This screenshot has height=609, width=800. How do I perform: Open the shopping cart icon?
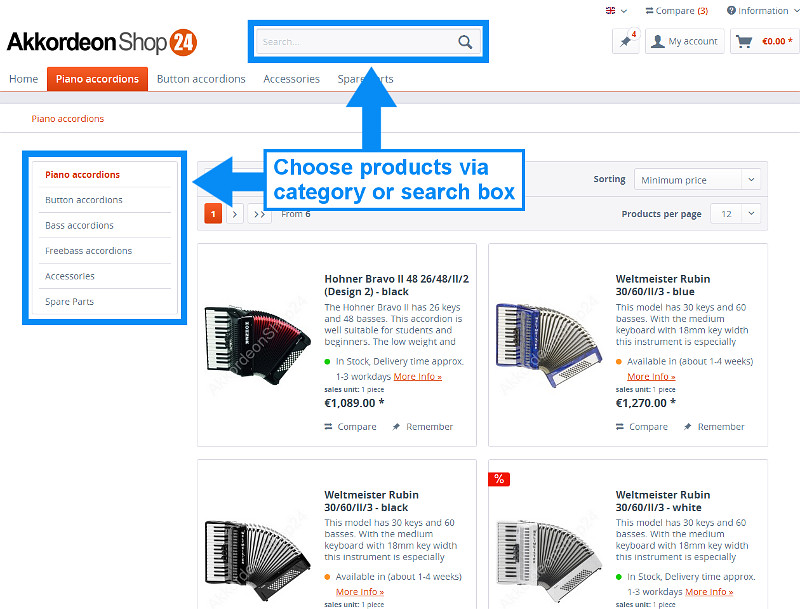744,41
